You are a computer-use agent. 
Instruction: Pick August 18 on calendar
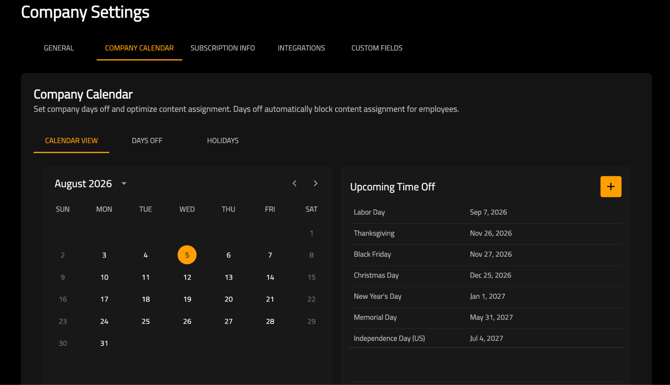point(146,299)
